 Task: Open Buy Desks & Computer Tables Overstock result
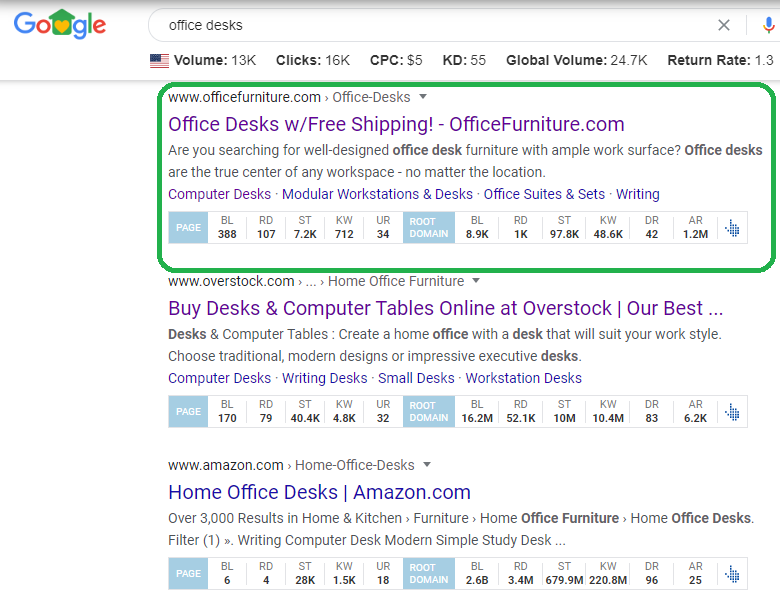pos(445,308)
